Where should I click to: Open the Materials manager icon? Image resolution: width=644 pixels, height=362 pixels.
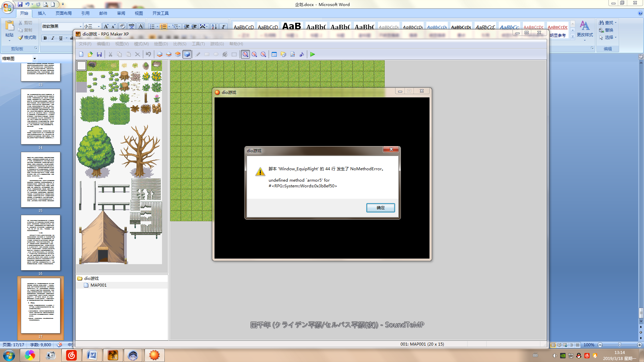[283, 54]
